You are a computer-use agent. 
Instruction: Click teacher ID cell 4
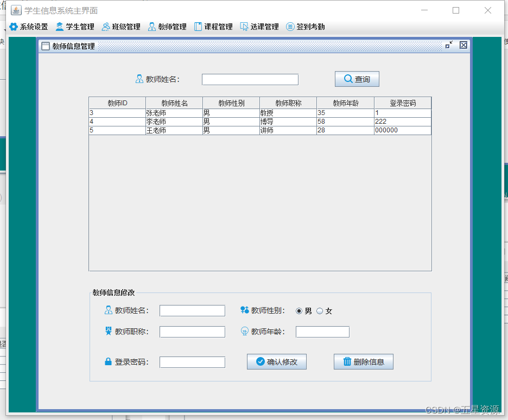point(117,122)
